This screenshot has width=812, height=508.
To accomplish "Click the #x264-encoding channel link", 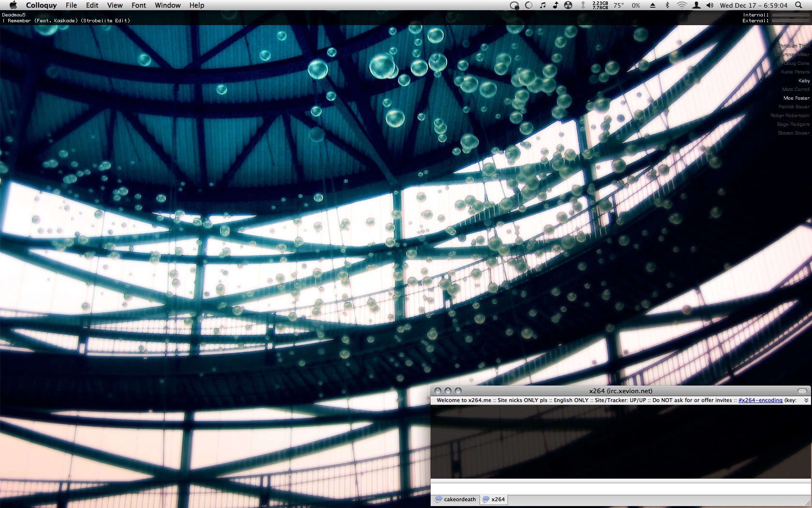I will pyautogui.click(x=760, y=400).
